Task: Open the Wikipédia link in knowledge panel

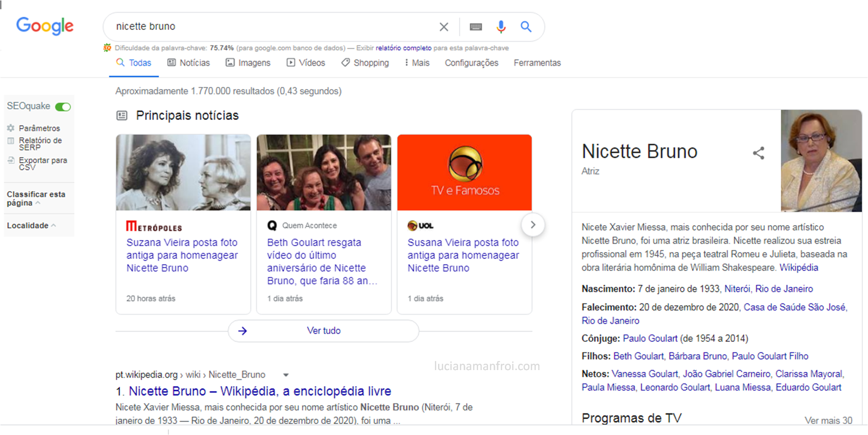Action: [x=798, y=267]
